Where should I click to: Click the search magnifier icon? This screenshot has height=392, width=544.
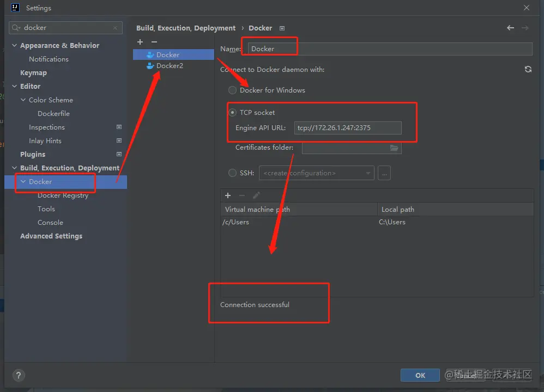(x=16, y=28)
